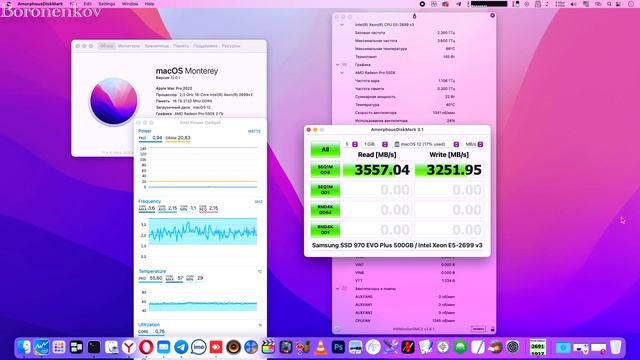Click the volume icon in menu bar

(573, 4)
